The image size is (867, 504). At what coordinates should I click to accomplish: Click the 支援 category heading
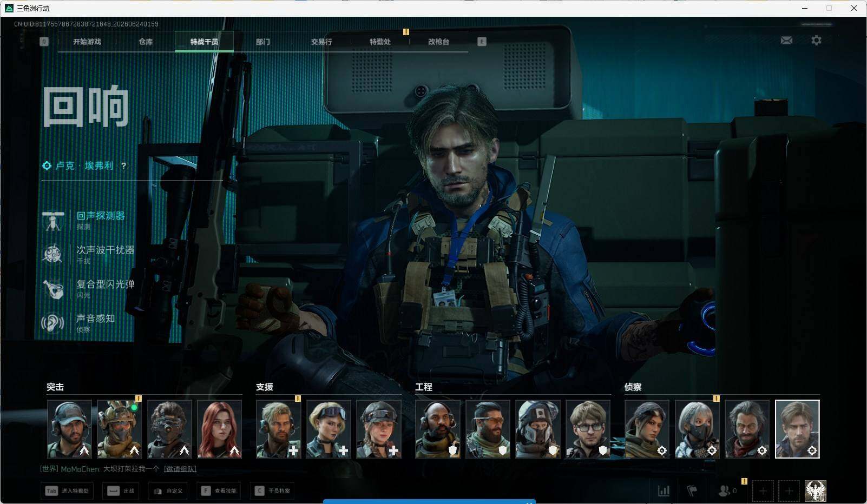click(x=265, y=387)
